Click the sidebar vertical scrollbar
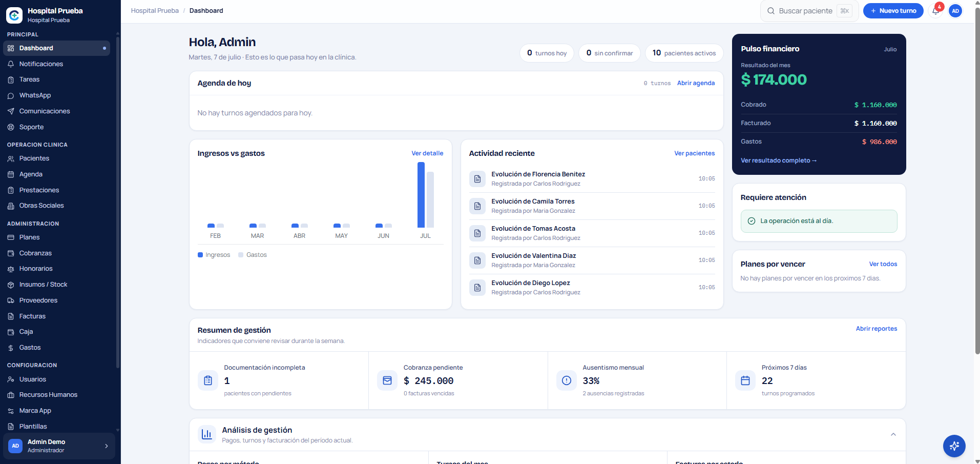This screenshot has width=980, height=464. (118, 203)
